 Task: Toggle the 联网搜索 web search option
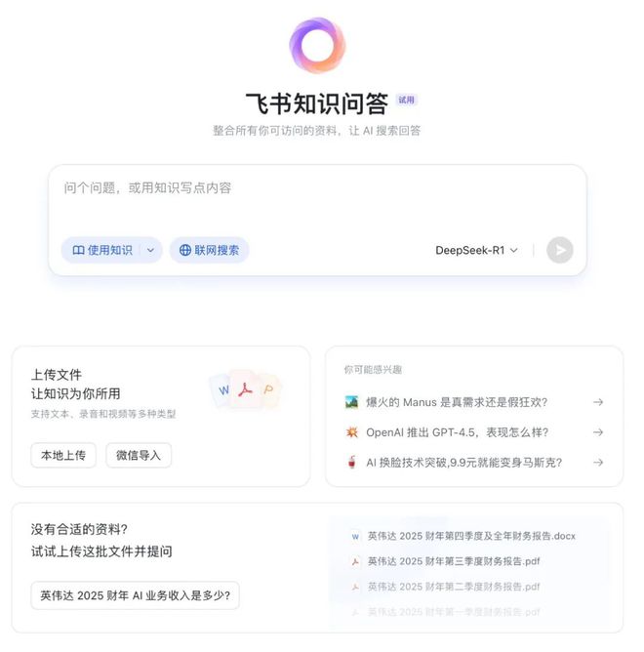click(x=209, y=250)
